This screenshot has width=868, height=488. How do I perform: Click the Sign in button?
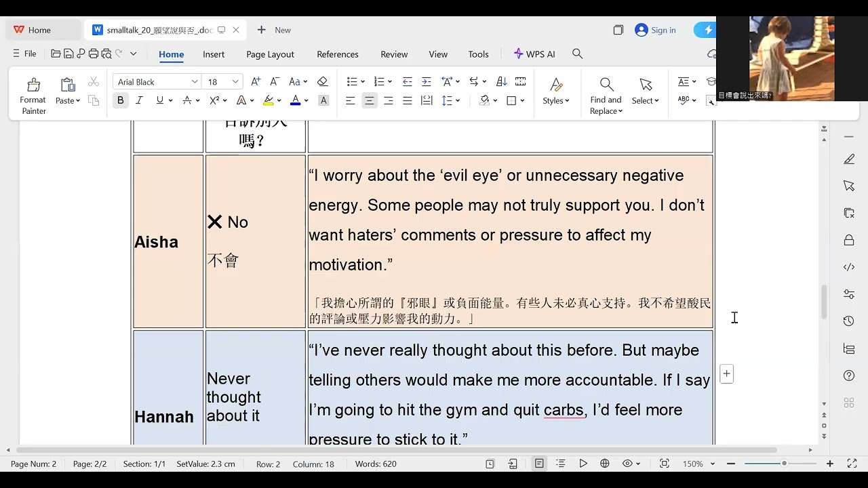point(655,30)
